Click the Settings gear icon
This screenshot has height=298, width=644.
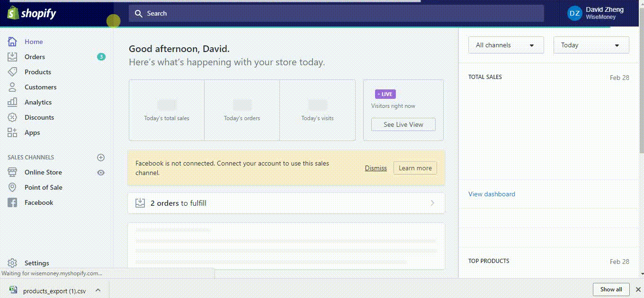click(x=12, y=263)
